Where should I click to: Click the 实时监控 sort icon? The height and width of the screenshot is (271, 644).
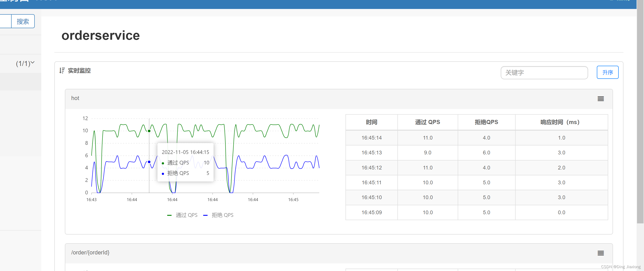pyautogui.click(x=62, y=71)
